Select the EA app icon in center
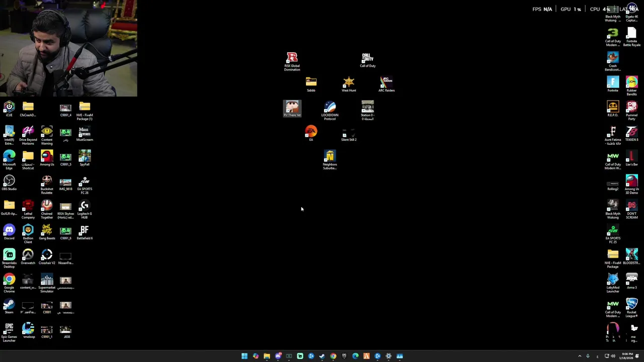Image resolution: width=644 pixels, height=362 pixels. point(311,134)
